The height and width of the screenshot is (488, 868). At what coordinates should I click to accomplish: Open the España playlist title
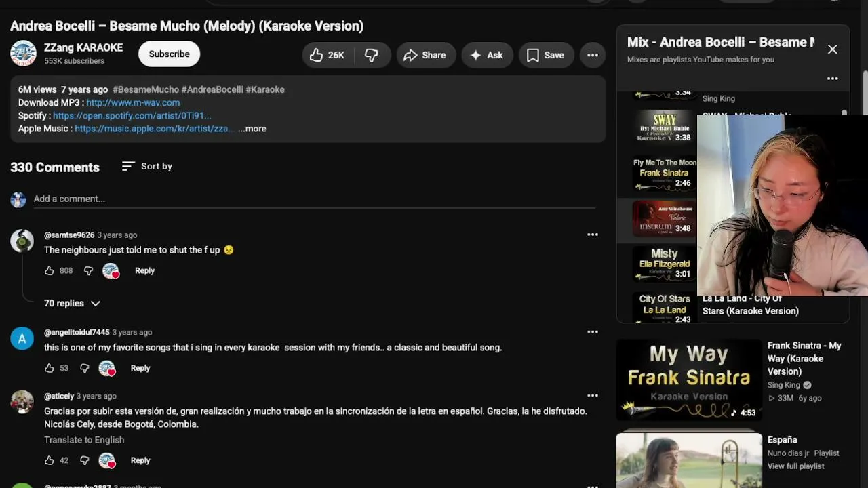[x=783, y=440]
